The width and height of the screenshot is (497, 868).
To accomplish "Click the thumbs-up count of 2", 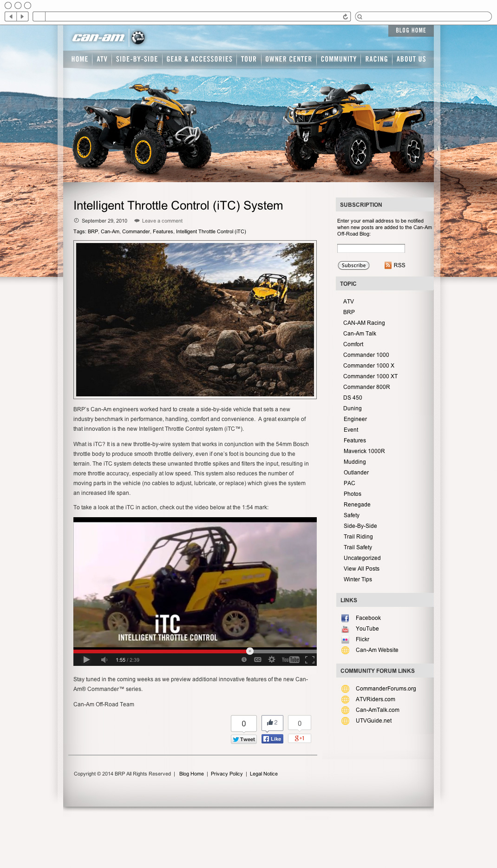I will pos(272,723).
